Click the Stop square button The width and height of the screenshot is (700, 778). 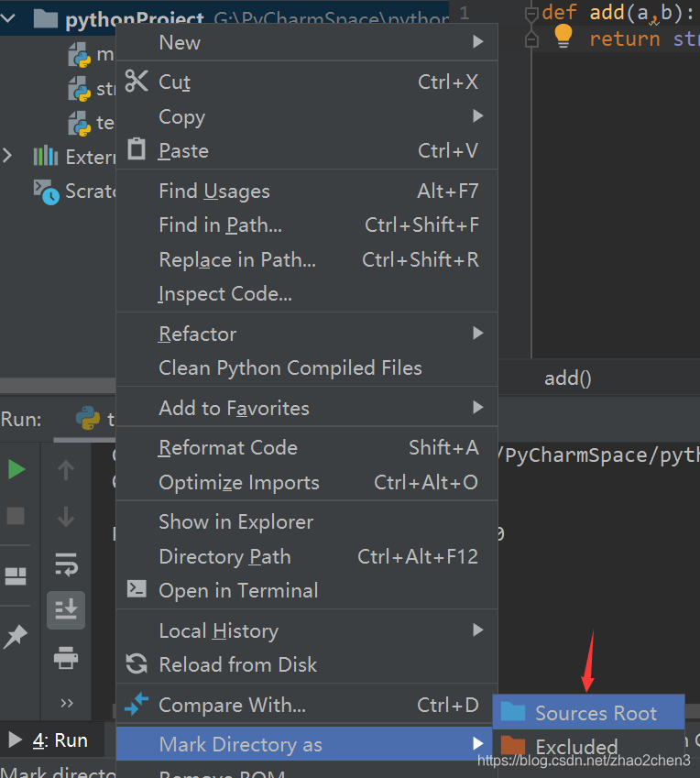click(16, 516)
